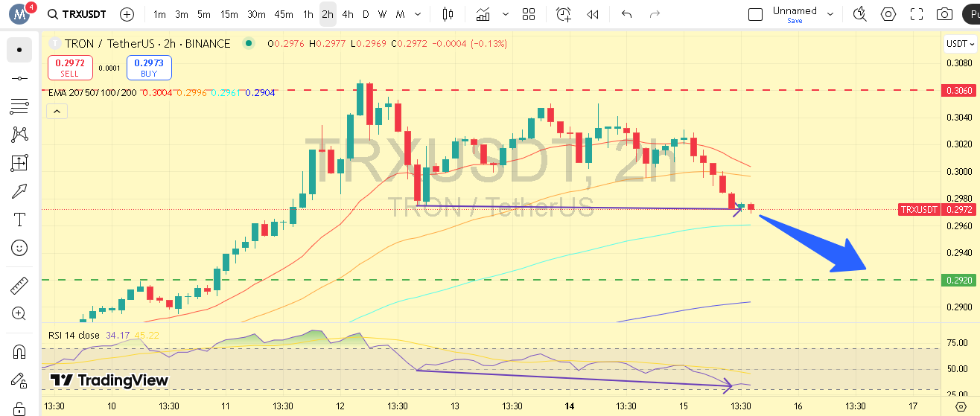Select the 30m timeframe
This screenshot has width=980, height=416.
pyautogui.click(x=256, y=14)
